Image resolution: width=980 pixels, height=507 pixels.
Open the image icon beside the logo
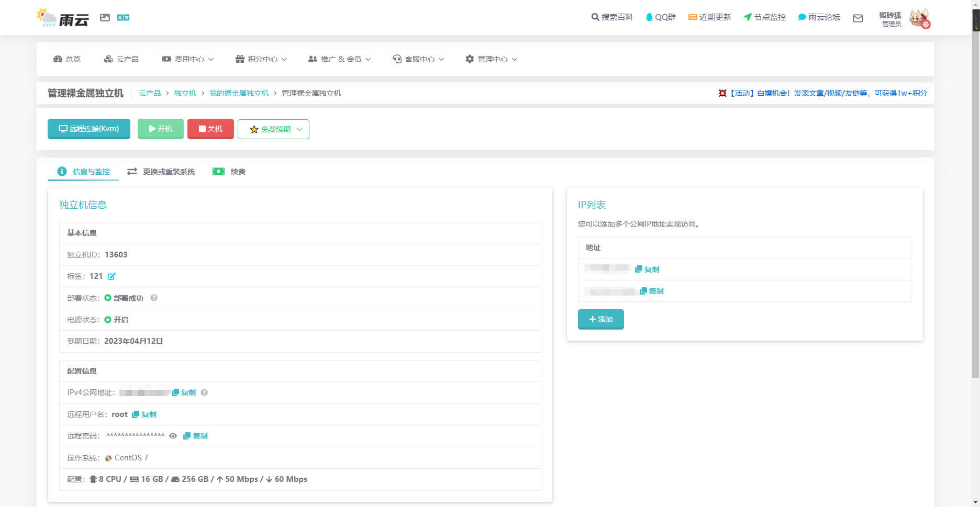(x=105, y=18)
